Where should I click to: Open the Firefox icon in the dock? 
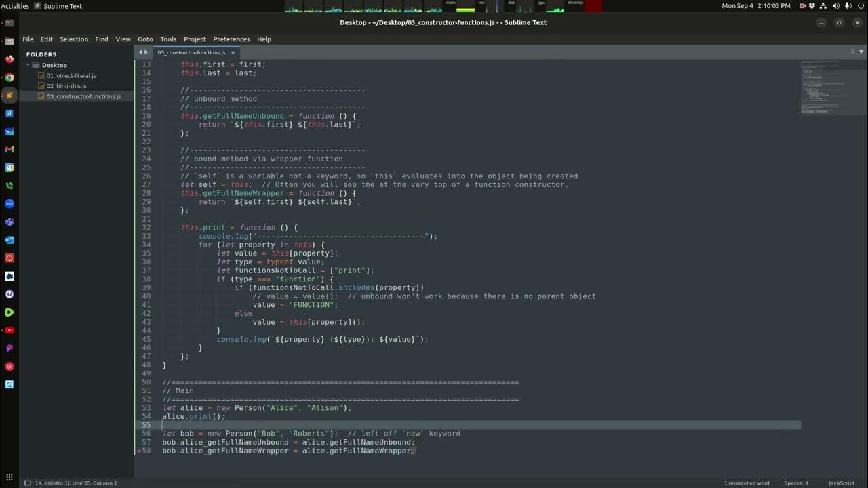9,59
